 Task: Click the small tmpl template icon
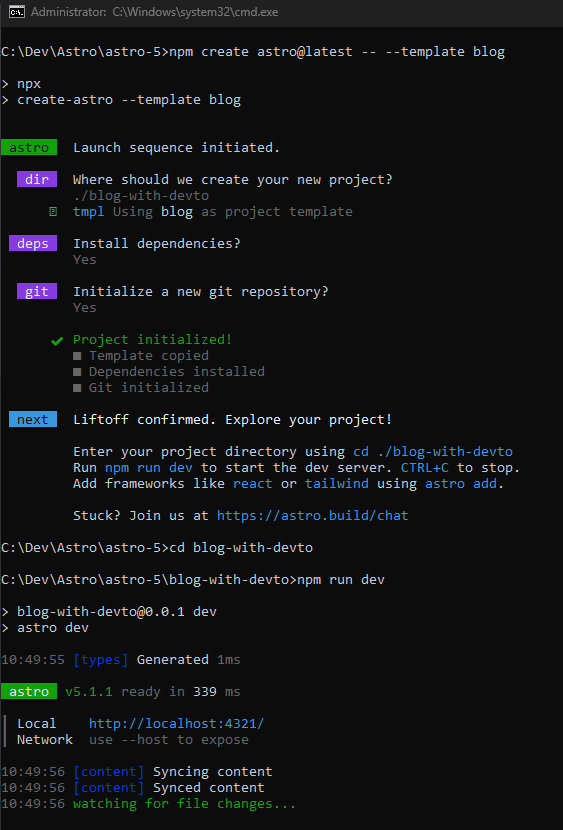[x=53, y=212]
